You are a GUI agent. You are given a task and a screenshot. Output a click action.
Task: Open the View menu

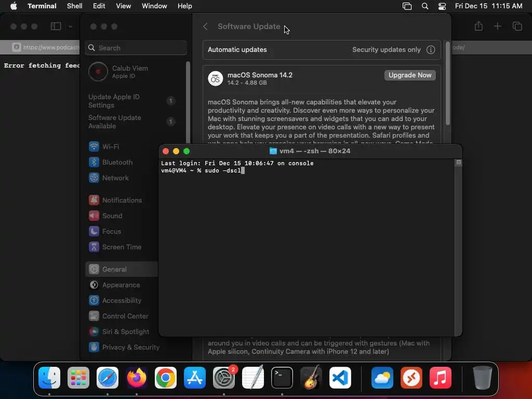point(124,6)
